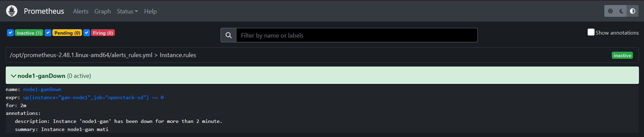The height and width of the screenshot is (137, 644).
Task: Click the red Firing (0) badge
Action: pyautogui.click(x=103, y=33)
